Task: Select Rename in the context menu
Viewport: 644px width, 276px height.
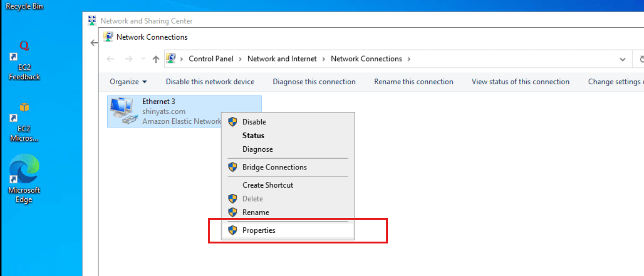Action: (287, 212)
